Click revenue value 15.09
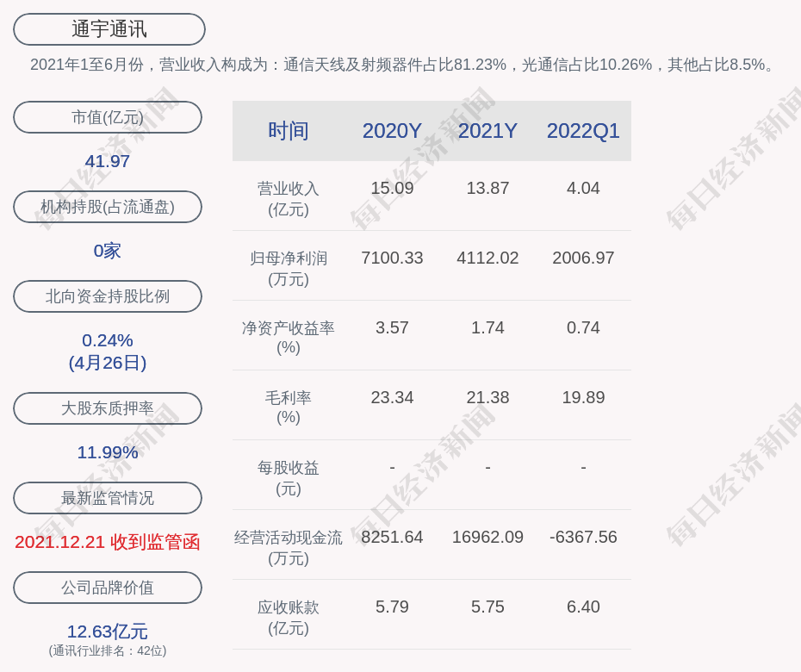This screenshot has height=672, width=801. (x=392, y=188)
